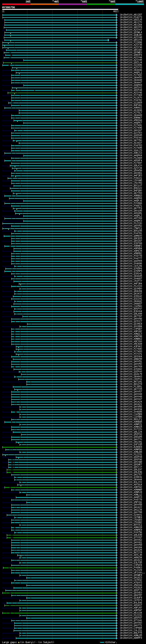Select hit label UniRef100_P27492
The image size is (146, 644).
click(131, 75)
